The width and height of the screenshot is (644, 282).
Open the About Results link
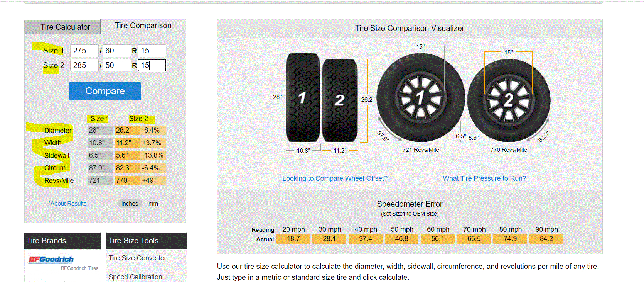67,204
